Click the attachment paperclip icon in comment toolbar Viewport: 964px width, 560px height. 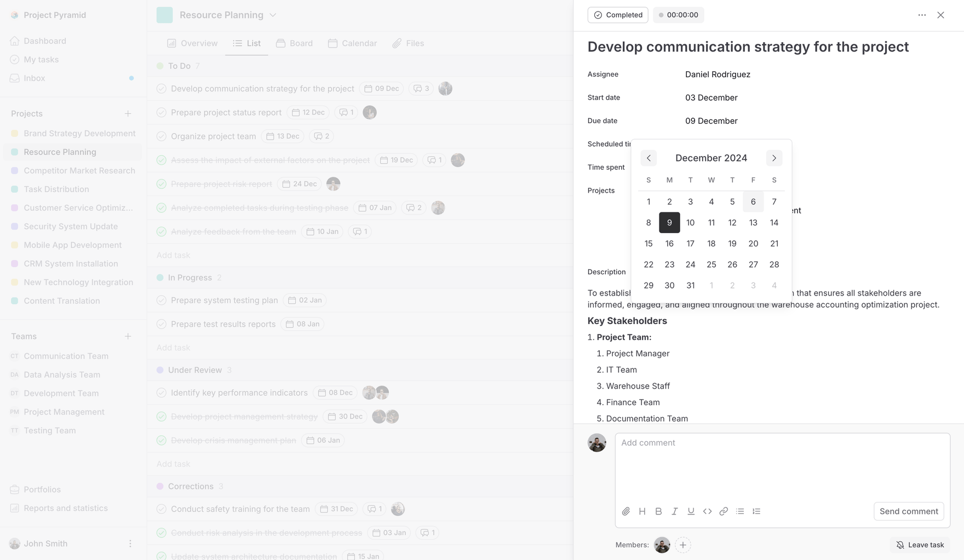point(626,511)
